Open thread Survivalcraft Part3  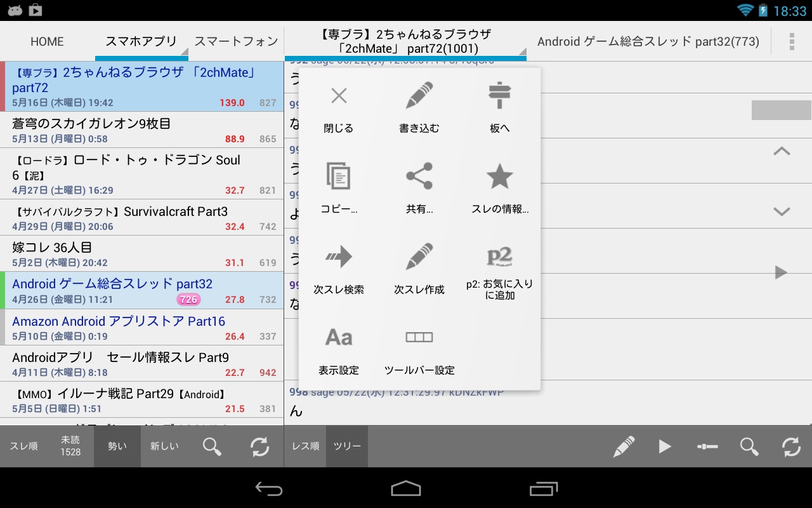point(141,218)
